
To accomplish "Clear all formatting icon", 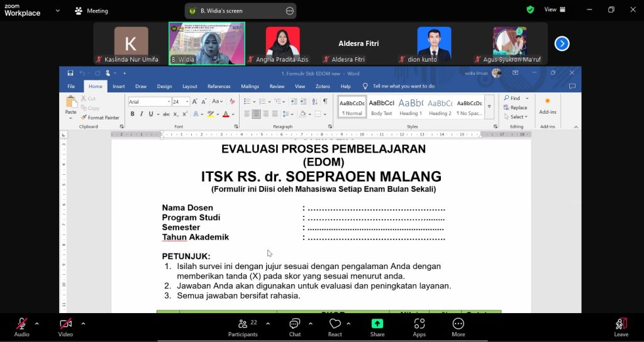I will [x=232, y=101].
